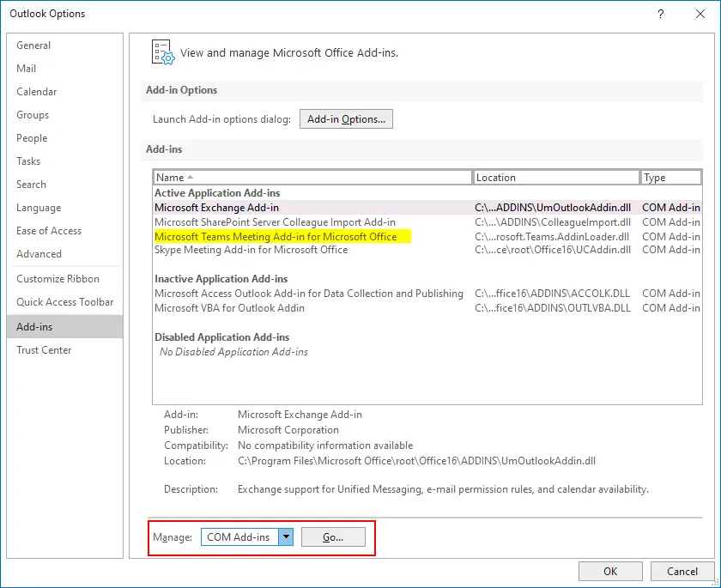The width and height of the screenshot is (721, 588).
Task: Click Inactive Application Add-ins group heading
Action: click(221, 279)
